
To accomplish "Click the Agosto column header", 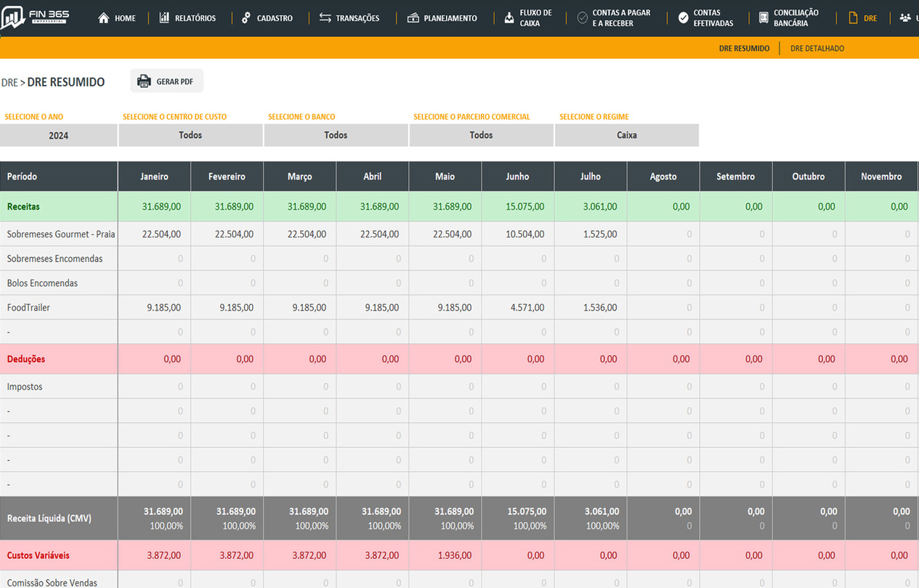I will [x=663, y=176].
